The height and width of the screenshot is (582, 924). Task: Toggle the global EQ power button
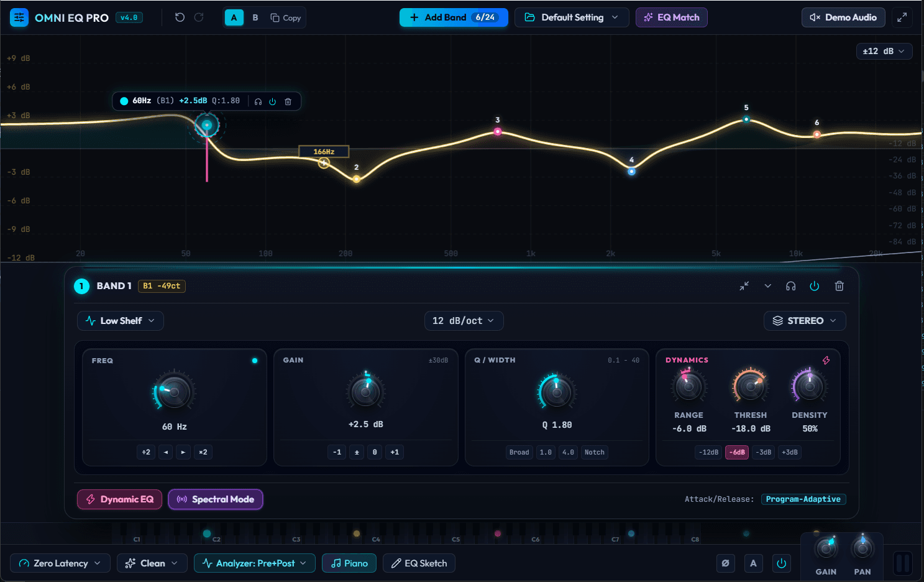tap(782, 563)
